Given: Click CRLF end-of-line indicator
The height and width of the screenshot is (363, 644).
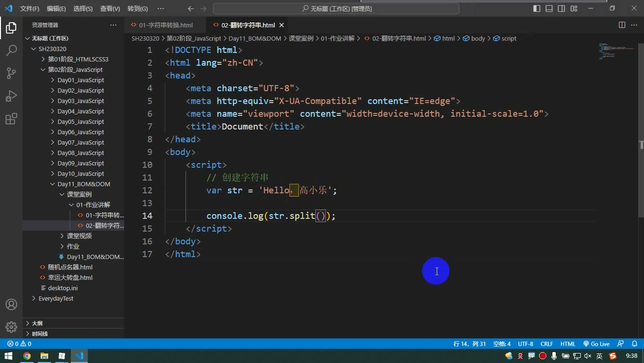Looking at the screenshot, I should 547,344.
